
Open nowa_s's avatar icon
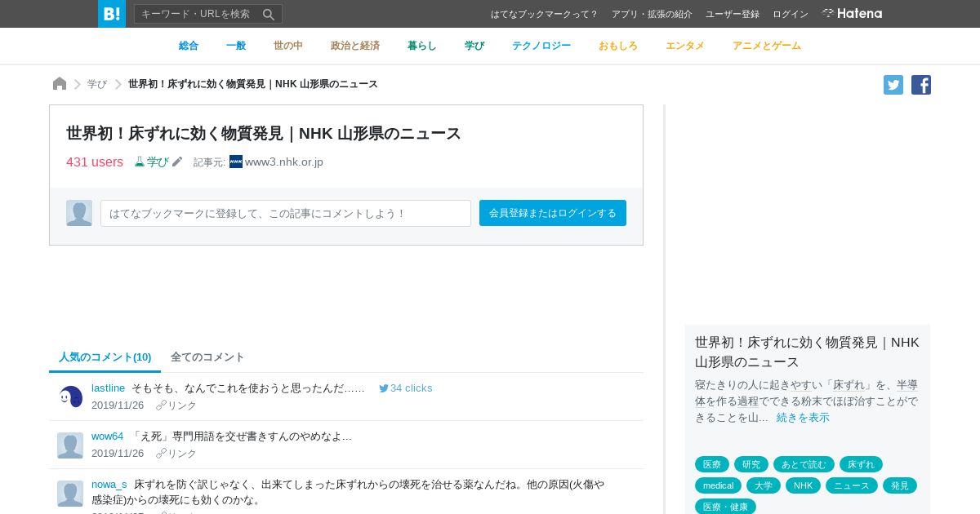pos(70,494)
